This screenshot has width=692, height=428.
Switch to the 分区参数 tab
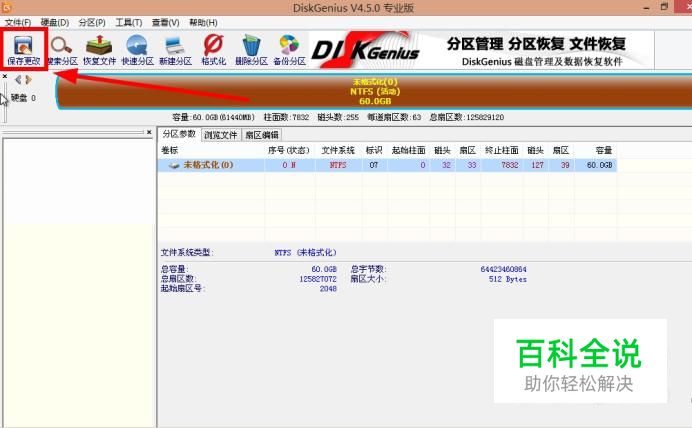[x=179, y=134]
